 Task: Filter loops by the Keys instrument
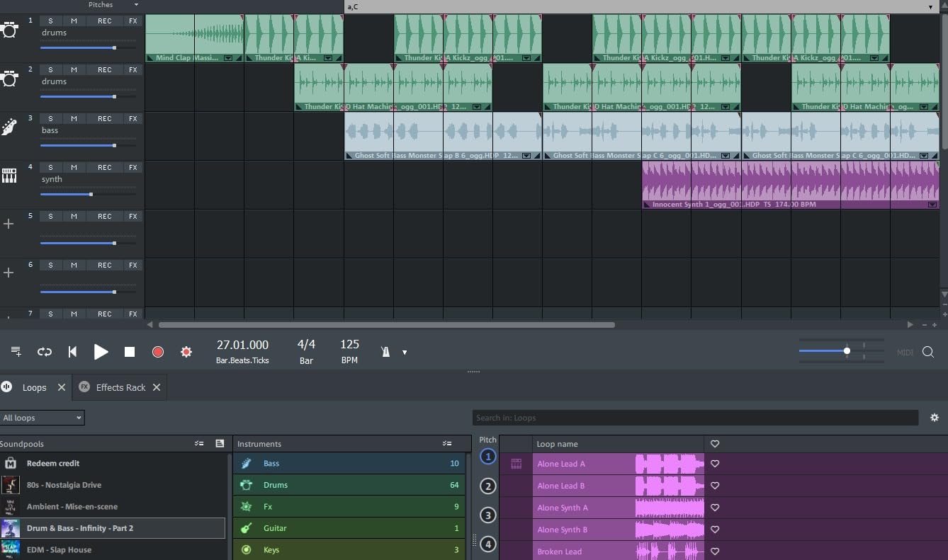pyautogui.click(x=349, y=549)
